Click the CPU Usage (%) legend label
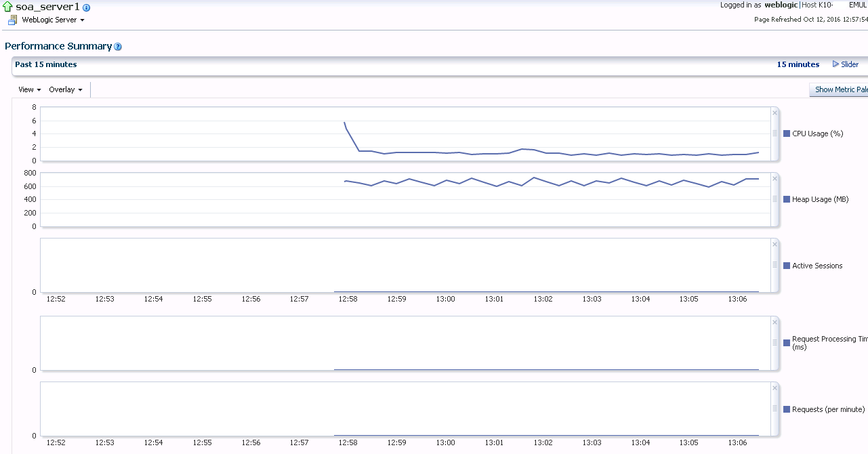The image size is (868, 454). [818, 133]
